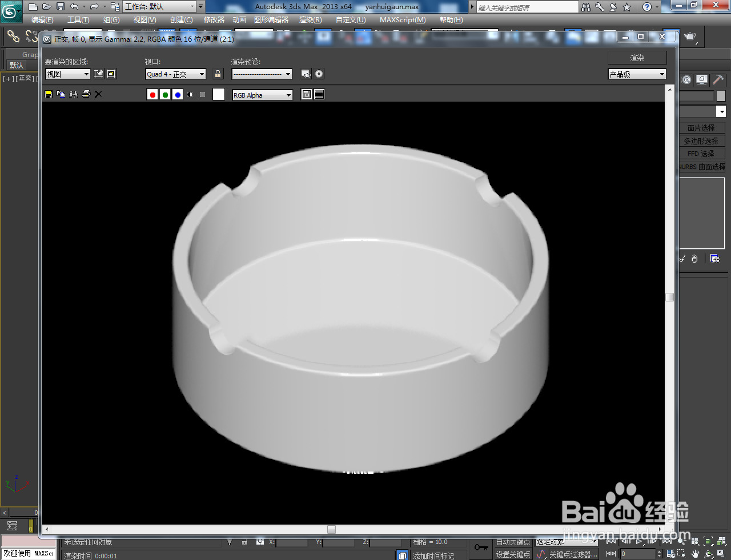
Task: Create a new scene with New icon
Action: pyautogui.click(x=33, y=7)
